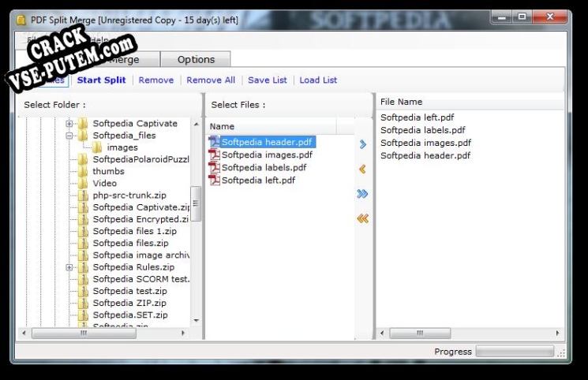
Task: Select Softpedia images.pdf in Select Files
Action: tap(267, 155)
